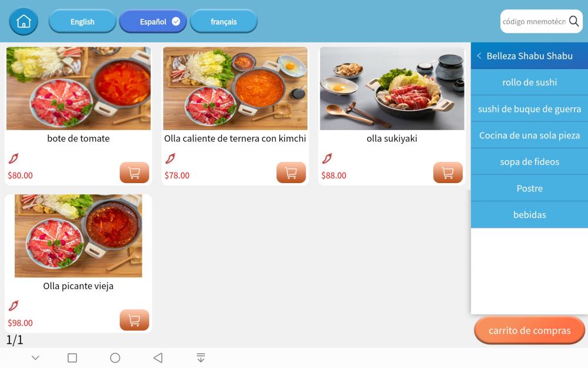Focus the código mnemotécnico search field
The height and width of the screenshot is (368, 588).
tap(534, 21)
